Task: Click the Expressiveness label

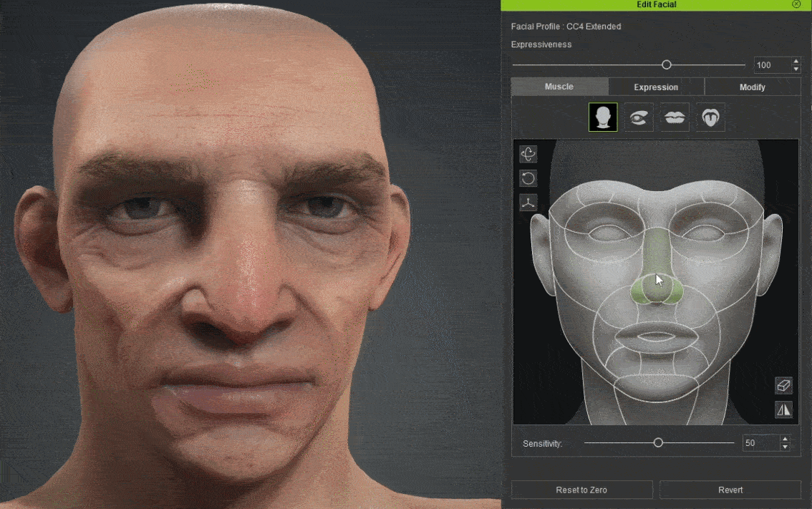Action: tap(541, 44)
